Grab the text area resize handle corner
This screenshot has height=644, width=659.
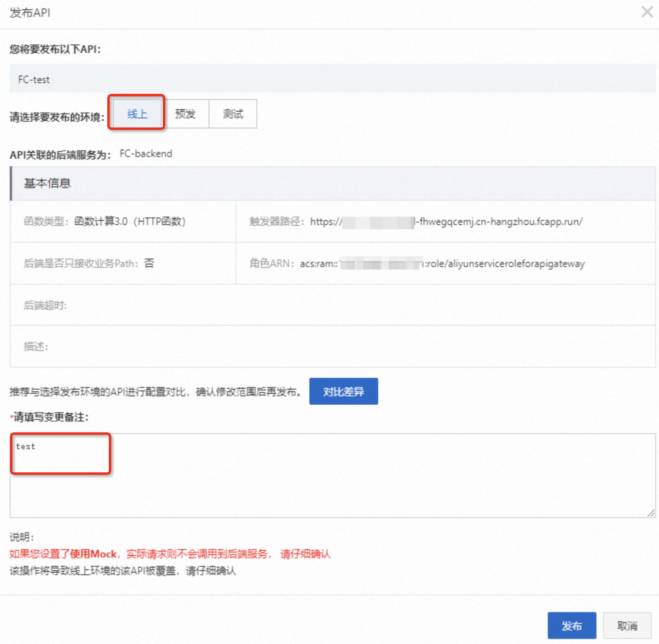[651, 513]
